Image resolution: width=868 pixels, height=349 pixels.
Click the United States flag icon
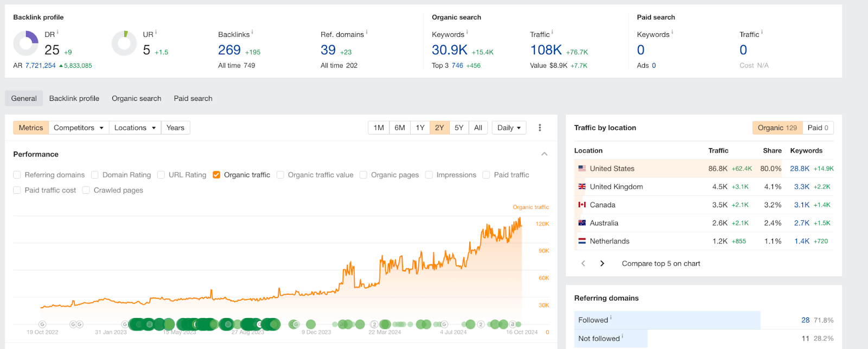(x=582, y=169)
